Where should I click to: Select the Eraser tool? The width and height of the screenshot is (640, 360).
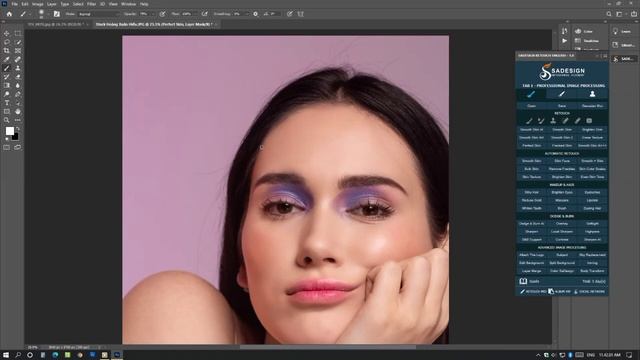tap(18, 77)
